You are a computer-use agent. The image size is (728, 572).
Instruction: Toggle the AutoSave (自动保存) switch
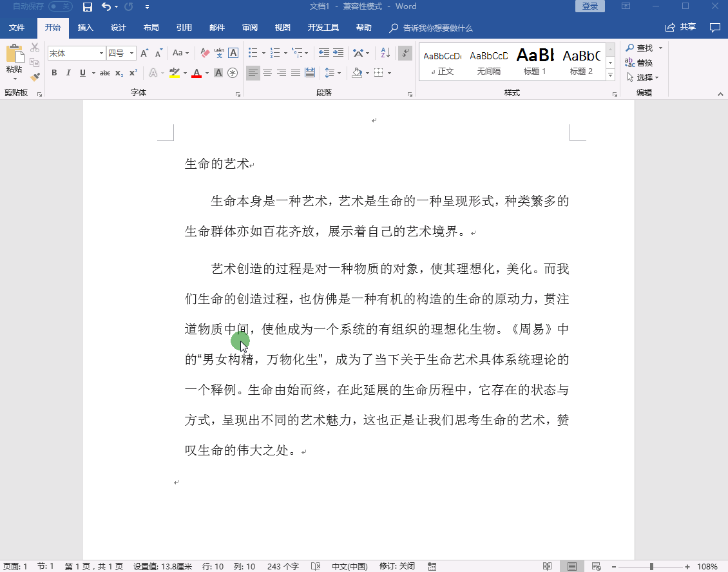(x=61, y=6)
